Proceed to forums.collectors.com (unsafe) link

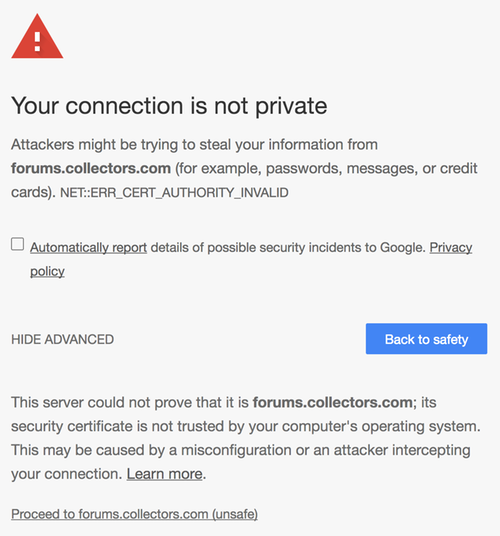point(134,514)
